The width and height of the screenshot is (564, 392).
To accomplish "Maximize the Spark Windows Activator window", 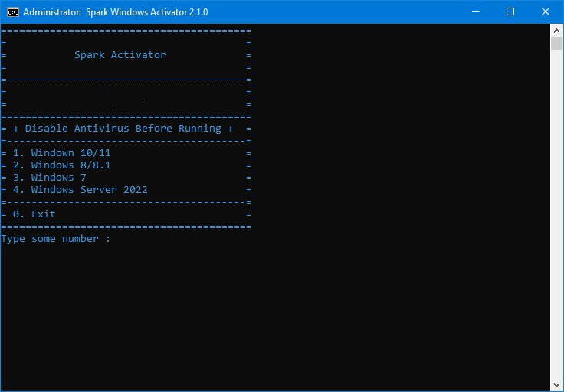I will 510,11.
